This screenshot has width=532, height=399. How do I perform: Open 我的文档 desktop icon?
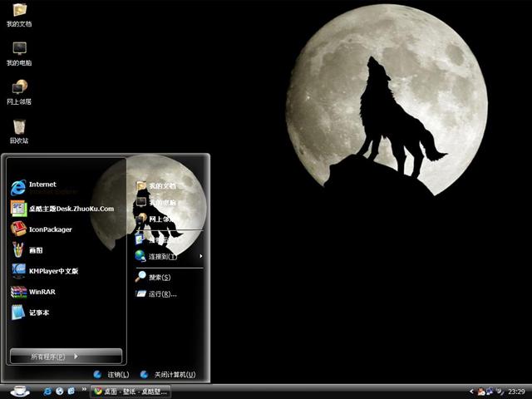[19, 15]
